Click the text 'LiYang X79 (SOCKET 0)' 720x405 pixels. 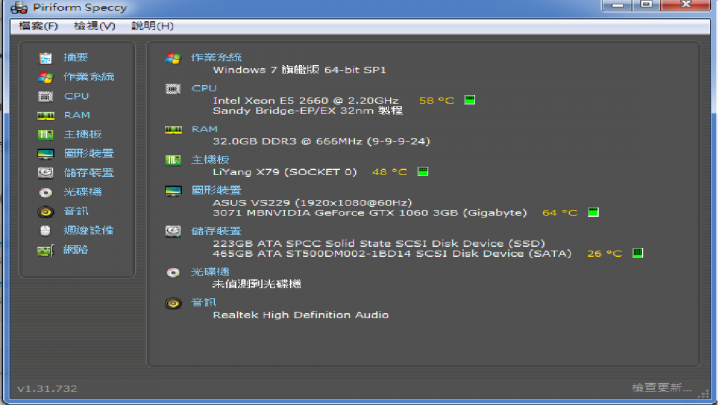(285, 172)
